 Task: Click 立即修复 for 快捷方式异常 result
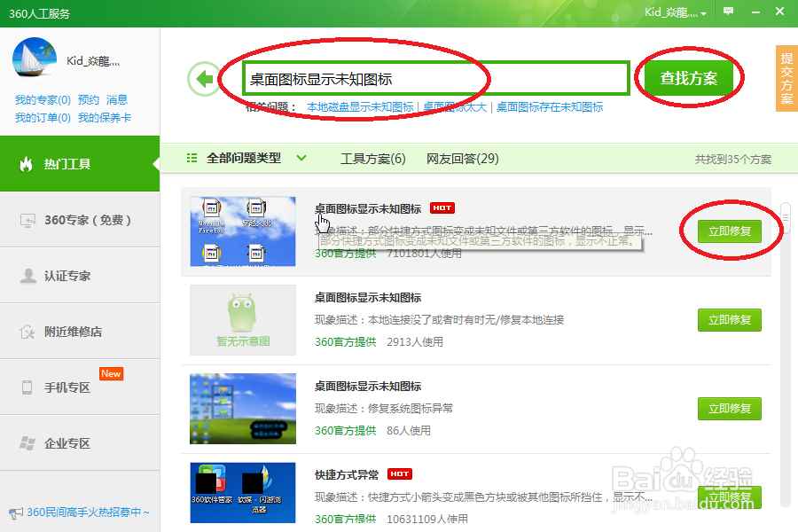point(730,497)
